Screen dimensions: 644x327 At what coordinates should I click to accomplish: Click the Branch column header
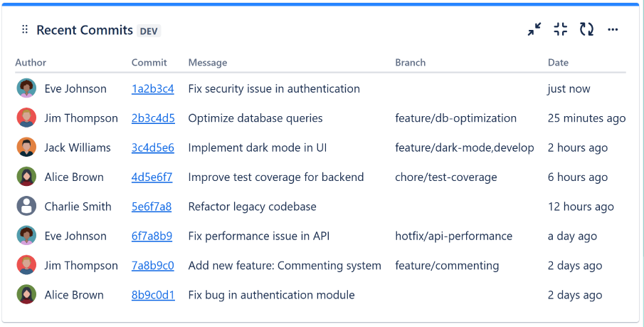point(411,63)
